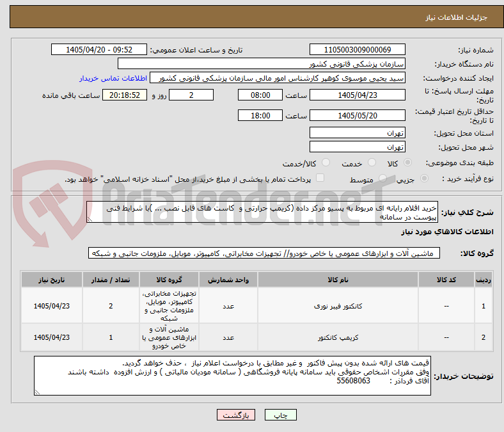Click the deadline time 08:00 field
This screenshot has height=432, width=504.
[260, 95]
